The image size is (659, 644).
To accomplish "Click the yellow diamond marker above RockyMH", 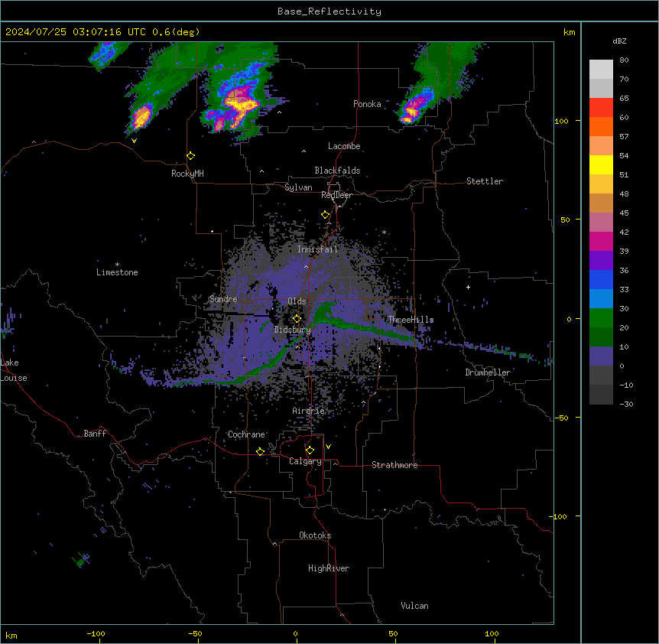I will (191, 156).
